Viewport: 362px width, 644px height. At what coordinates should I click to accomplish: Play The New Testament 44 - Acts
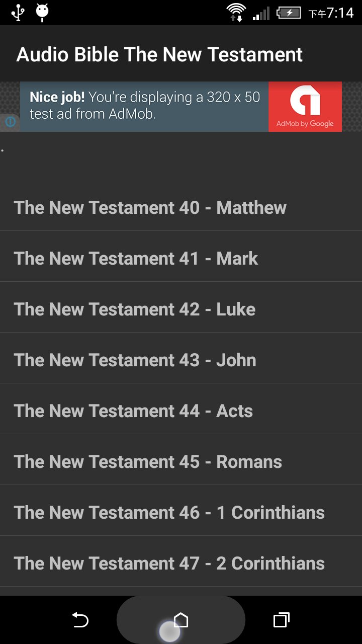tap(133, 411)
